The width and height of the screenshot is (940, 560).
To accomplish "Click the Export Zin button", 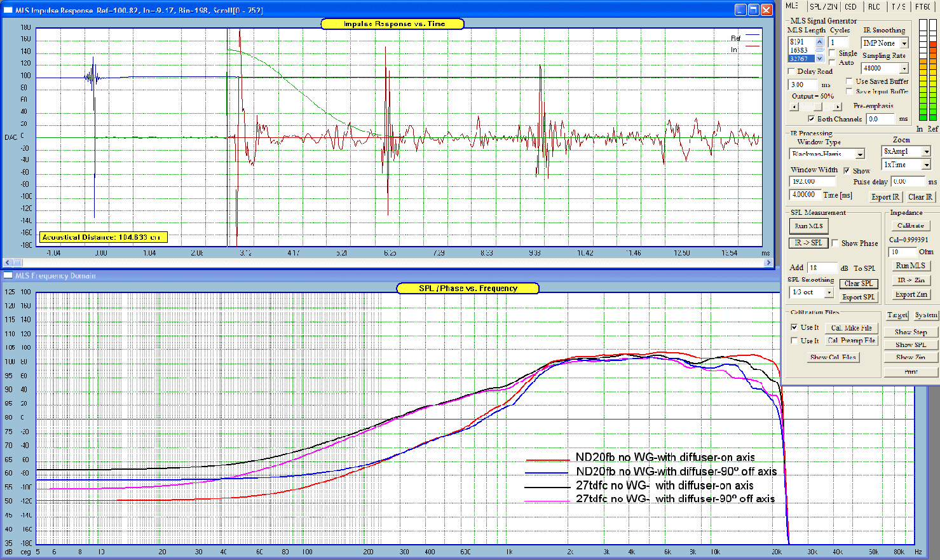I will click(911, 294).
